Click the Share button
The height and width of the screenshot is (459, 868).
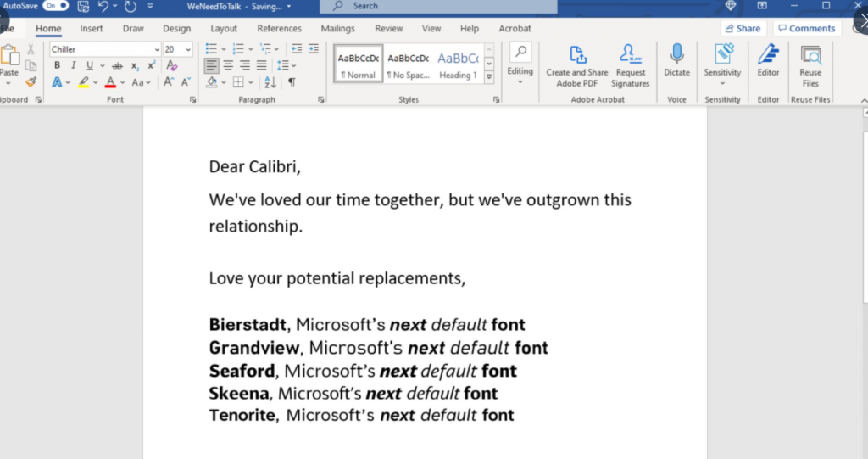tap(743, 28)
